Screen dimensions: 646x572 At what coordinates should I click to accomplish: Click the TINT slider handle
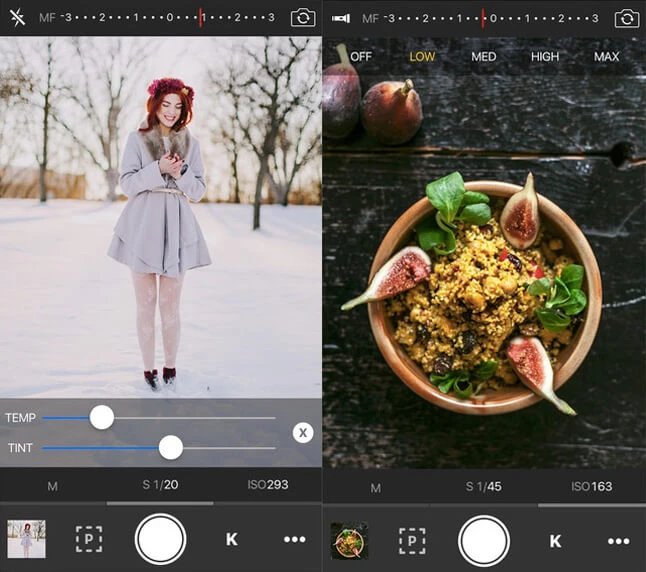click(171, 447)
